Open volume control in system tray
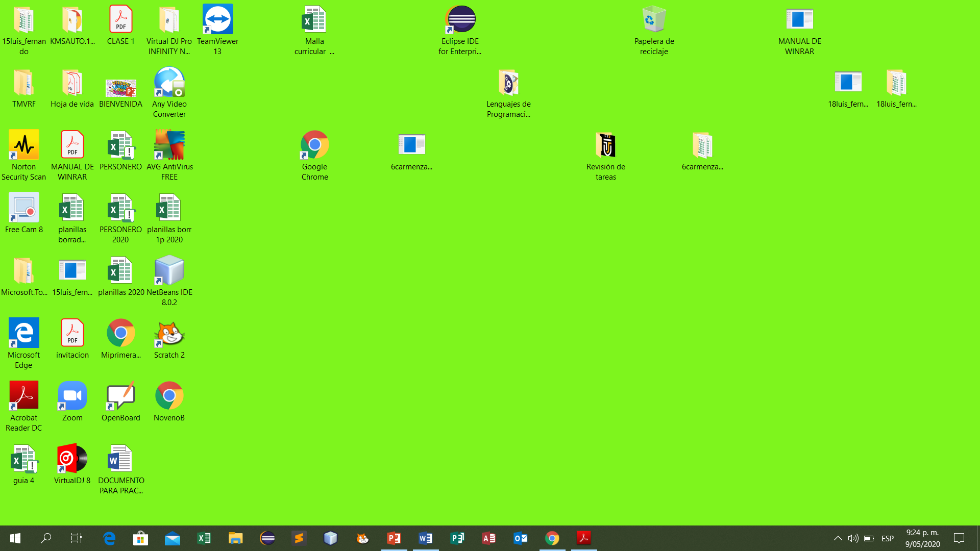The image size is (980, 551). [x=853, y=538]
